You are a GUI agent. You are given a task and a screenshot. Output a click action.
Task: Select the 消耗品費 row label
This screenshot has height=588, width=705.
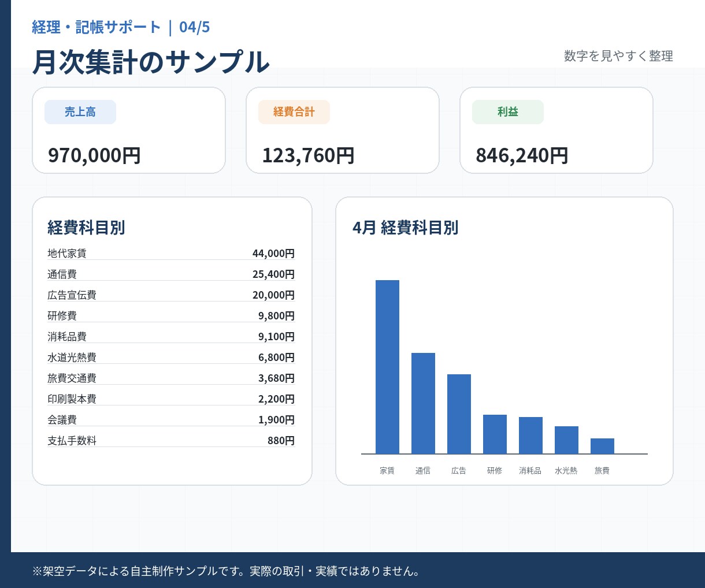coord(67,336)
